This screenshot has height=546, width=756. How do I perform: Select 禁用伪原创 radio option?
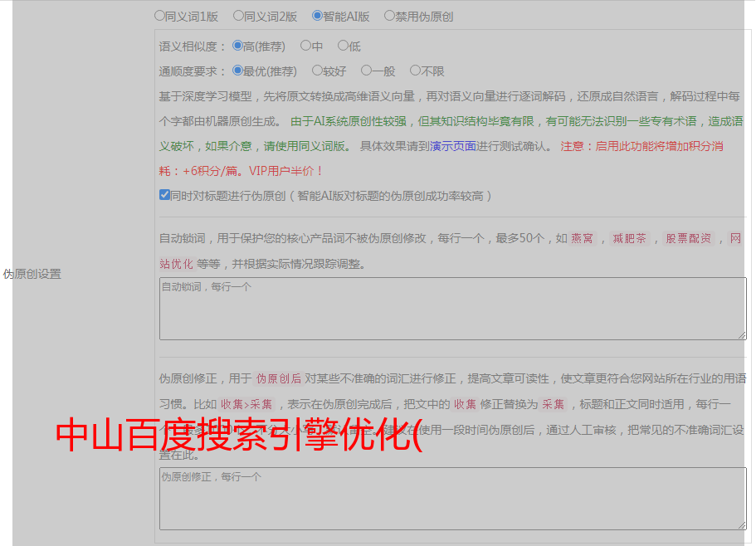point(389,16)
